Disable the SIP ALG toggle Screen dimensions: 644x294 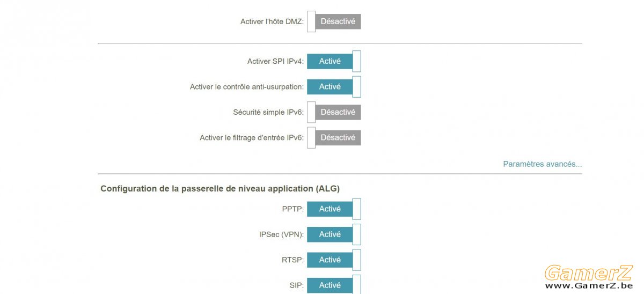(334, 284)
